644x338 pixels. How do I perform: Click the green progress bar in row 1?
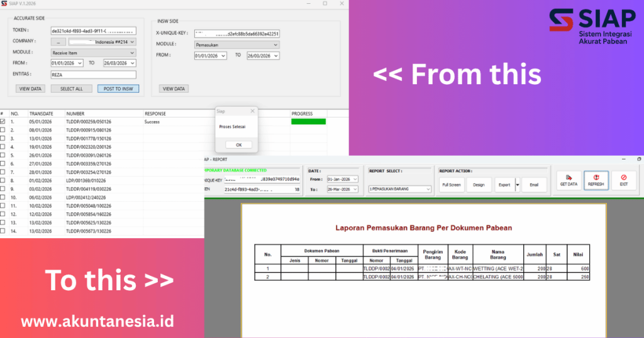308,121
